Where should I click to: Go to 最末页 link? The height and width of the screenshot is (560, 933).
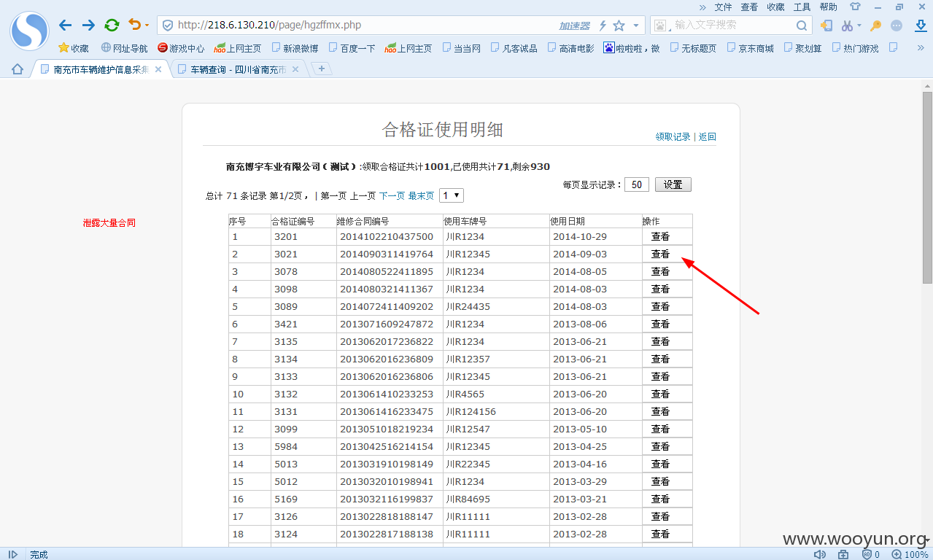pyautogui.click(x=421, y=196)
